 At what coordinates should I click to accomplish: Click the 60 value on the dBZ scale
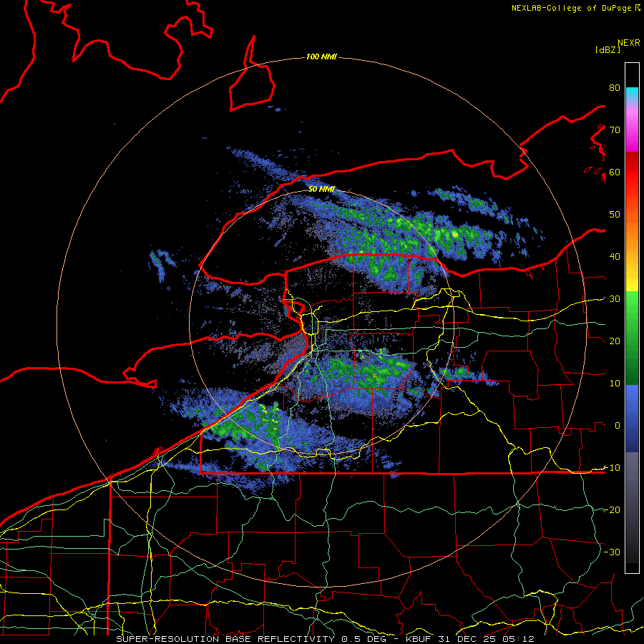[615, 172]
